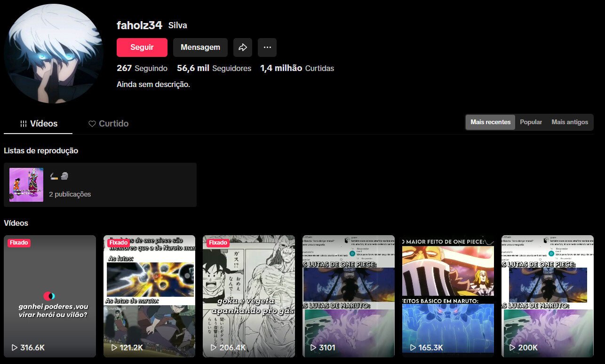Click the Fixado badge on 316.6K video
605x364 pixels.
click(x=19, y=243)
